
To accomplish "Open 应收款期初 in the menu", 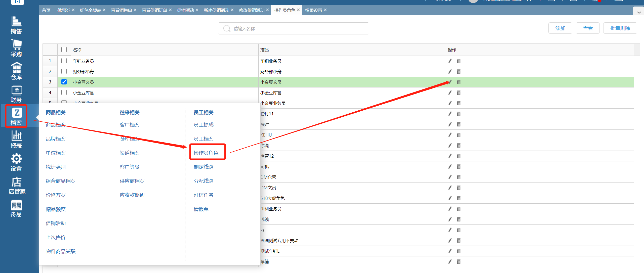I will click(x=132, y=195).
